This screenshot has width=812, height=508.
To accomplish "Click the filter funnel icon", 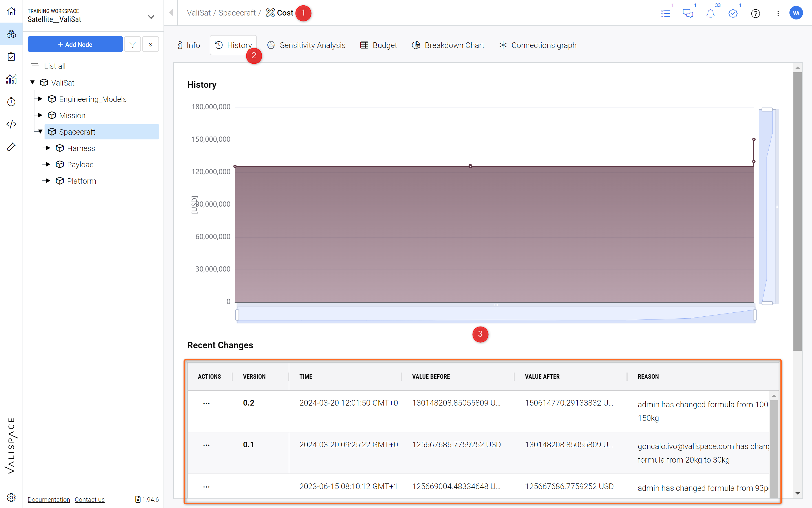I will [133, 44].
